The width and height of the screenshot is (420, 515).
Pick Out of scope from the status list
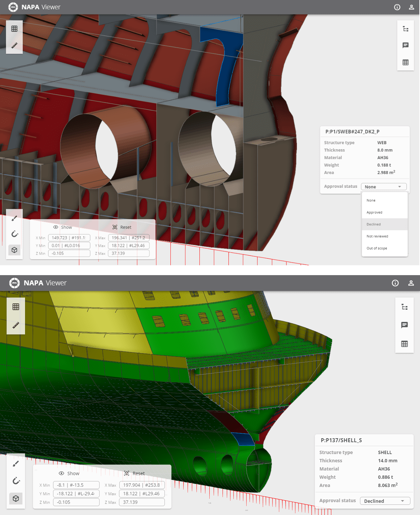[x=377, y=248]
